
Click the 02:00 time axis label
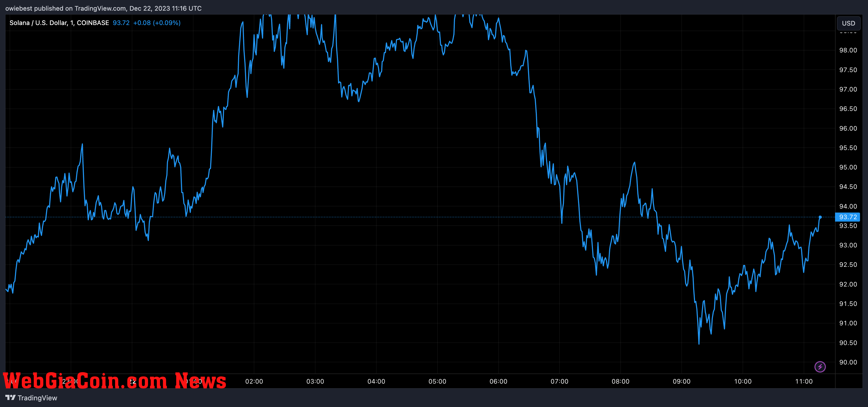(x=254, y=381)
